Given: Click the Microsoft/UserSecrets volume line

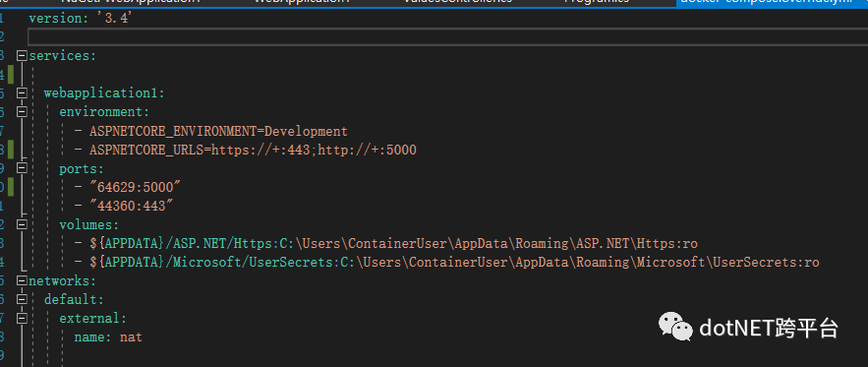Looking at the screenshot, I should (x=446, y=263).
